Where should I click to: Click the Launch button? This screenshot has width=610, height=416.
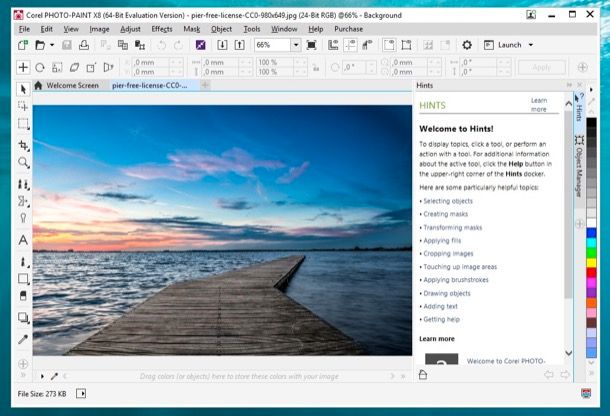(x=503, y=45)
